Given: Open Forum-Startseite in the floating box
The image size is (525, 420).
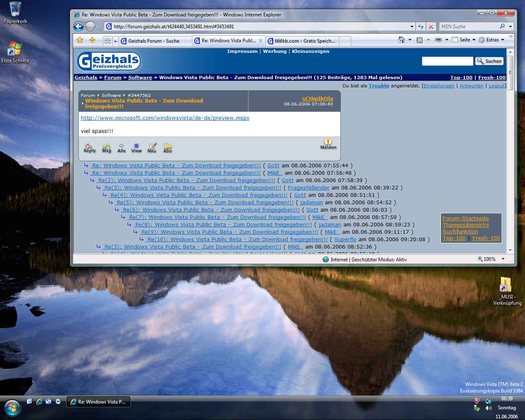Looking at the screenshot, I should point(466,219).
